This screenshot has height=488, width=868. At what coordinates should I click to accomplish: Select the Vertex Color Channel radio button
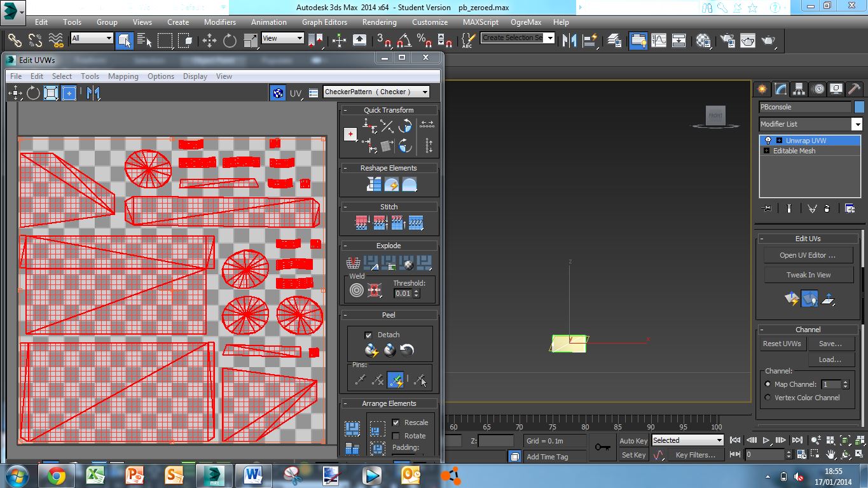point(768,398)
